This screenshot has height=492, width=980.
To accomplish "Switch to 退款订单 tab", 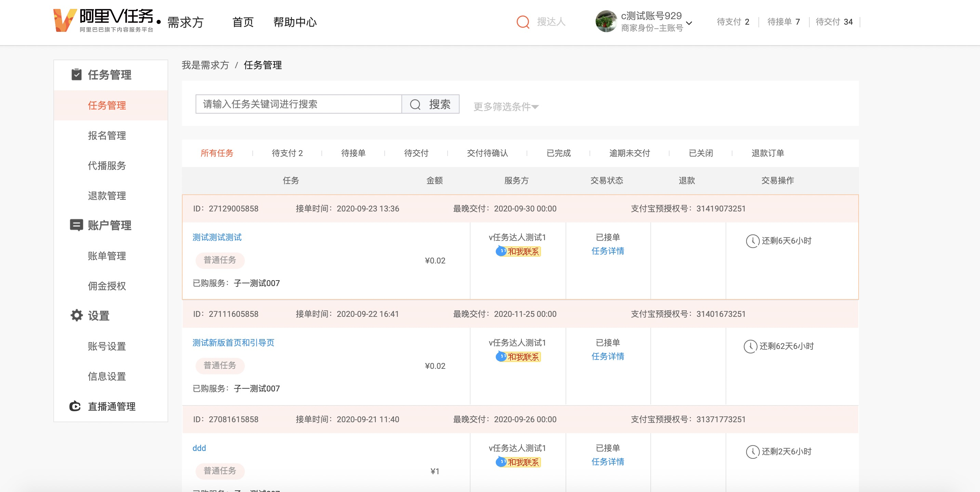I will (768, 153).
